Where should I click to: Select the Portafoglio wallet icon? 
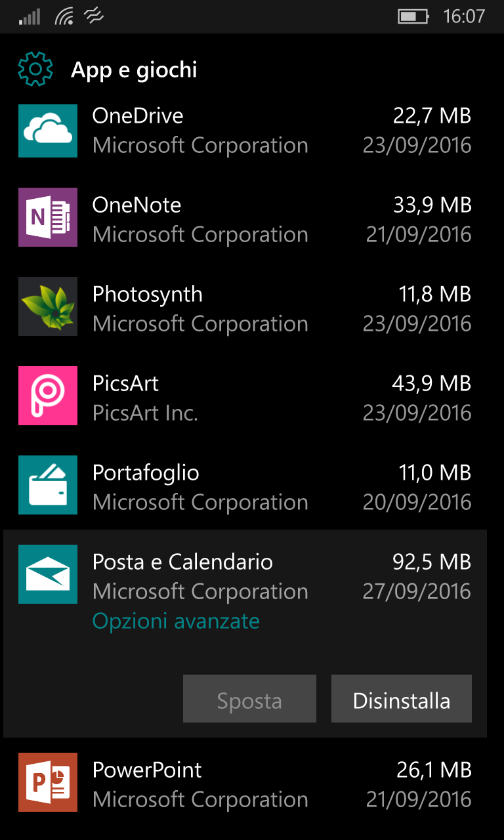(47, 485)
